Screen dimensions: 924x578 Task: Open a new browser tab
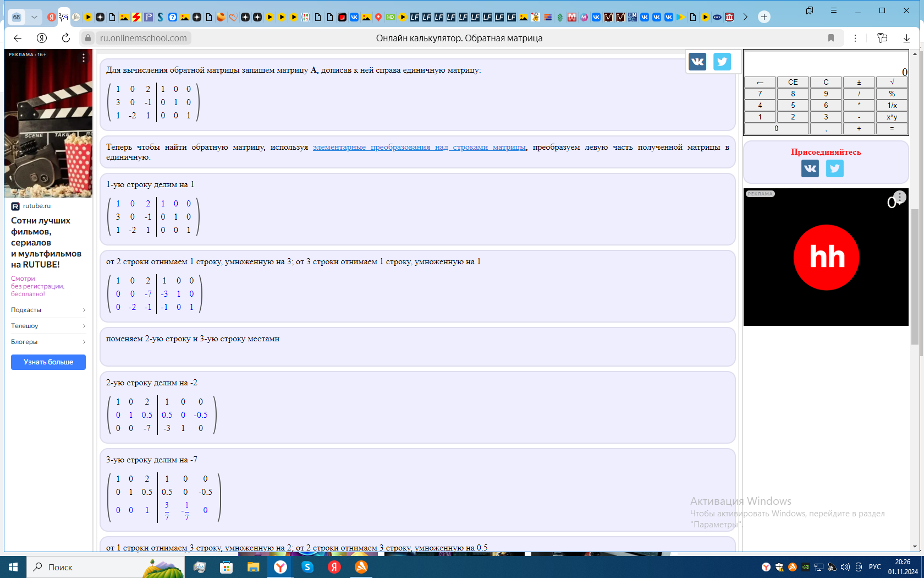764,17
